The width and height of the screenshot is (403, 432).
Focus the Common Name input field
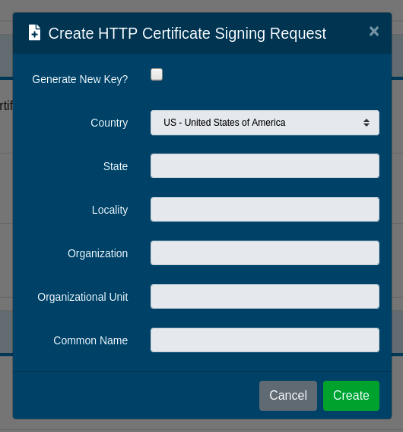point(265,340)
